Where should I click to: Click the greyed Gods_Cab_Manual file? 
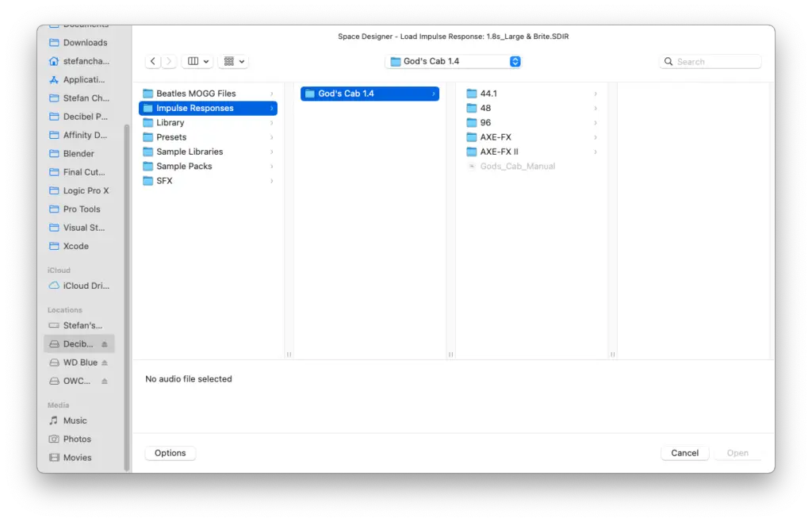coord(532,167)
